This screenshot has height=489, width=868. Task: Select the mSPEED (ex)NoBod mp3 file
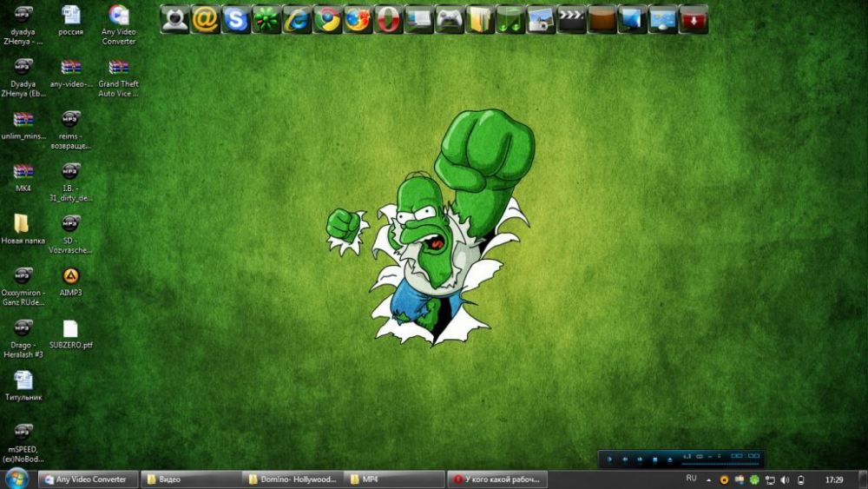[23, 443]
